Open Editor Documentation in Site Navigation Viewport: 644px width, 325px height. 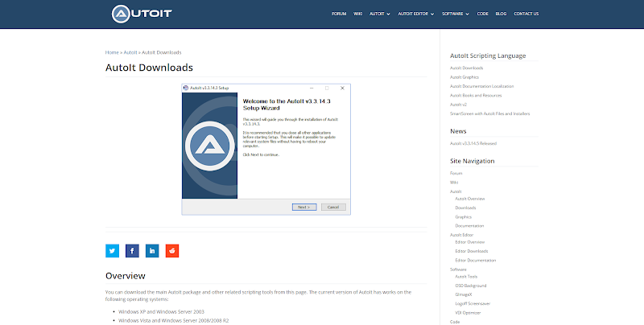pyautogui.click(x=476, y=260)
